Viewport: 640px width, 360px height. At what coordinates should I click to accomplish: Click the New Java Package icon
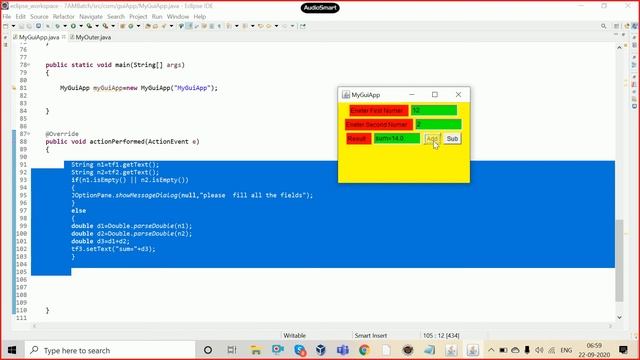click(122, 26)
